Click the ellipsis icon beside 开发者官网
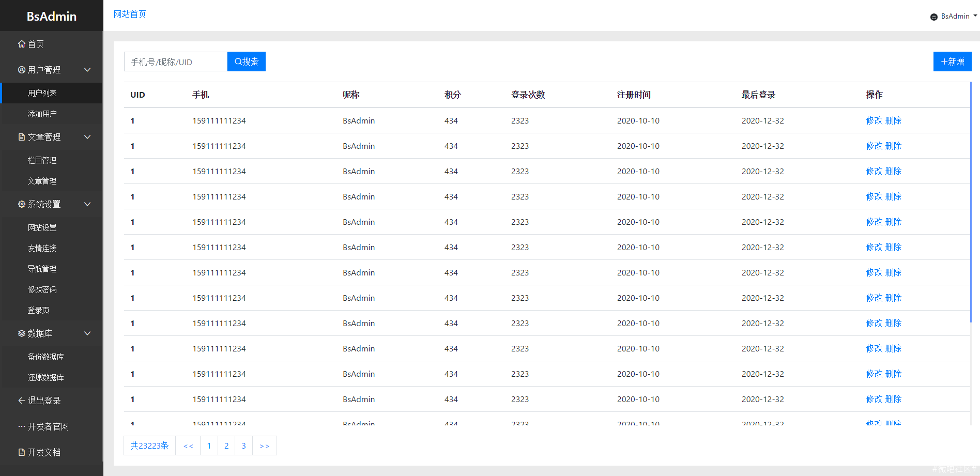This screenshot has width=980, height=476. (x=22, y=426)
